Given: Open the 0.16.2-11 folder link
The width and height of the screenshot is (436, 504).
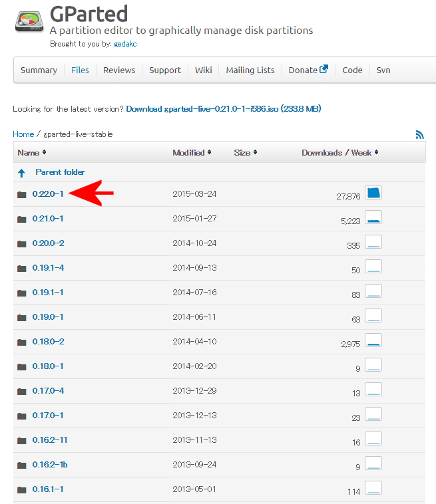Looking at the screenshot, I should 50,440.
